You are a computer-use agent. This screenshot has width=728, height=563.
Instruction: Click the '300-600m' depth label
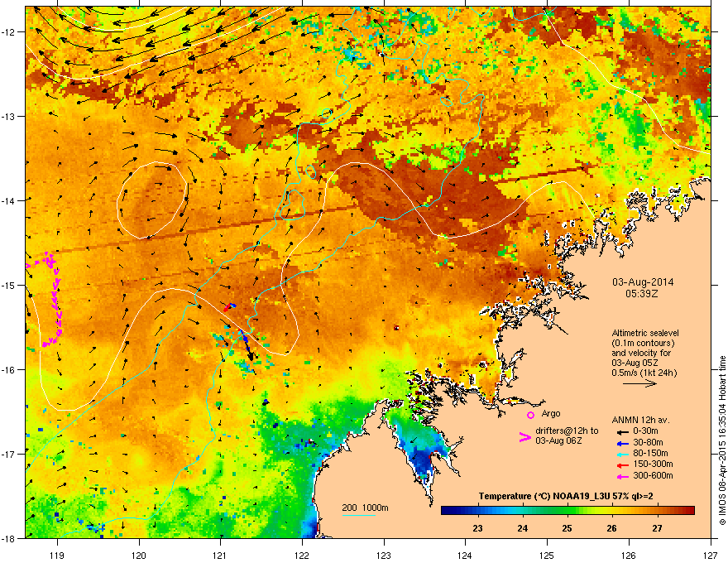(653, 475)
